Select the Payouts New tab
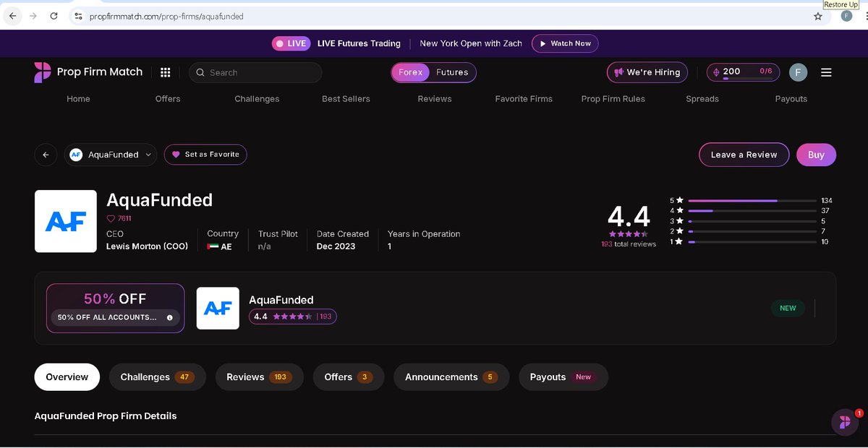The image size is (868, 448). coord(563,377)
